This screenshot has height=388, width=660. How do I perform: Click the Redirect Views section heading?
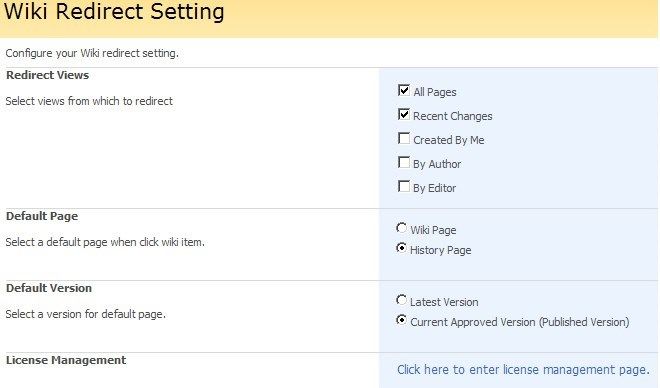(48, 75)
